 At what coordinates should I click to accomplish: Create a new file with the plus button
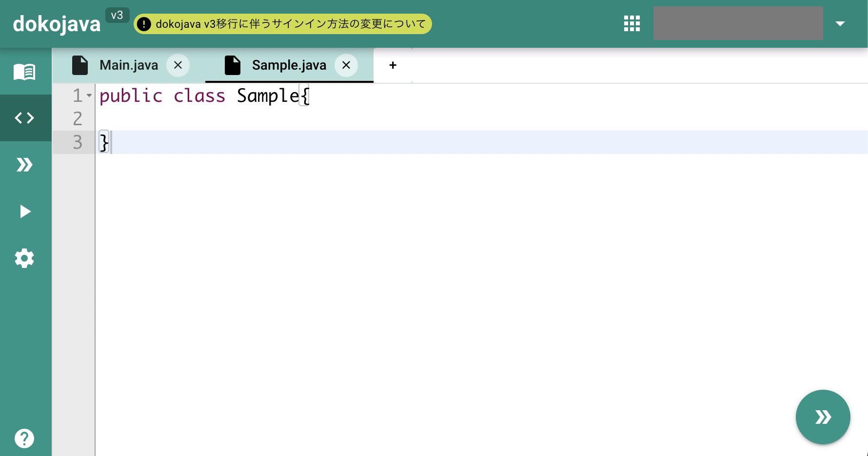pyautogui.click(x=393, y=65)
